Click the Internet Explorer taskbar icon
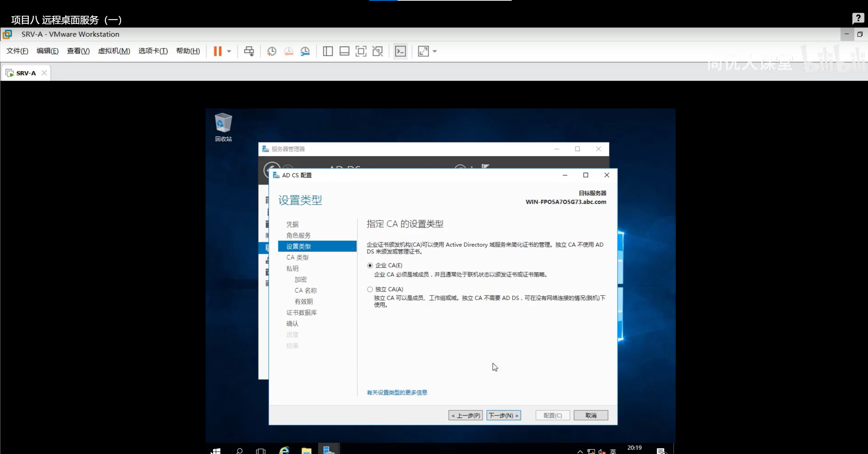The height and width of the screenshot is (454, 868). [284, 450]
